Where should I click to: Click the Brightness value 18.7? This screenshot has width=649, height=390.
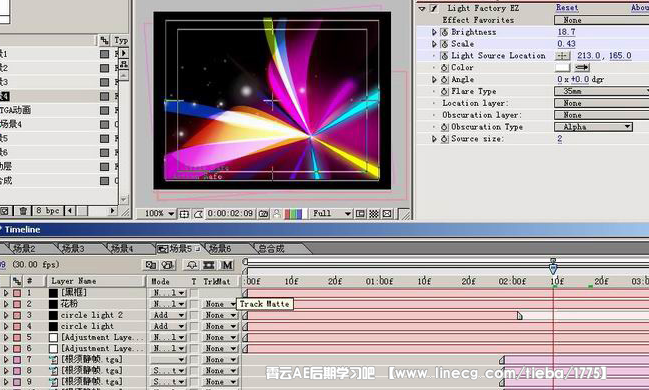click(x=566, y=32)
